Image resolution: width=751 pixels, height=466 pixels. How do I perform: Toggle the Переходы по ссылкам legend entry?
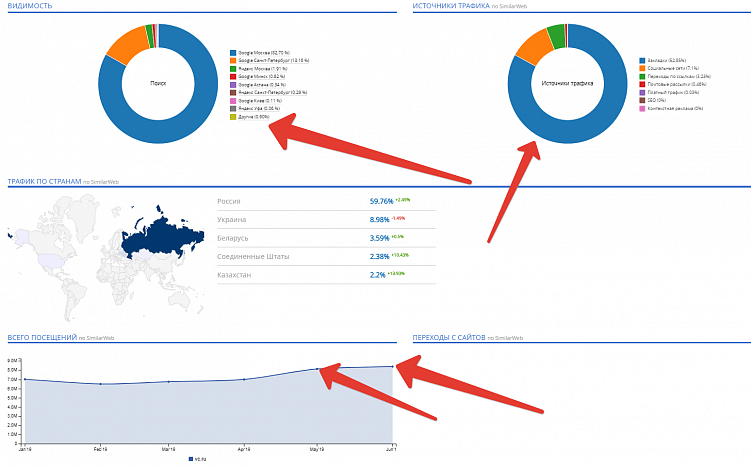click(x=675, y=77)
